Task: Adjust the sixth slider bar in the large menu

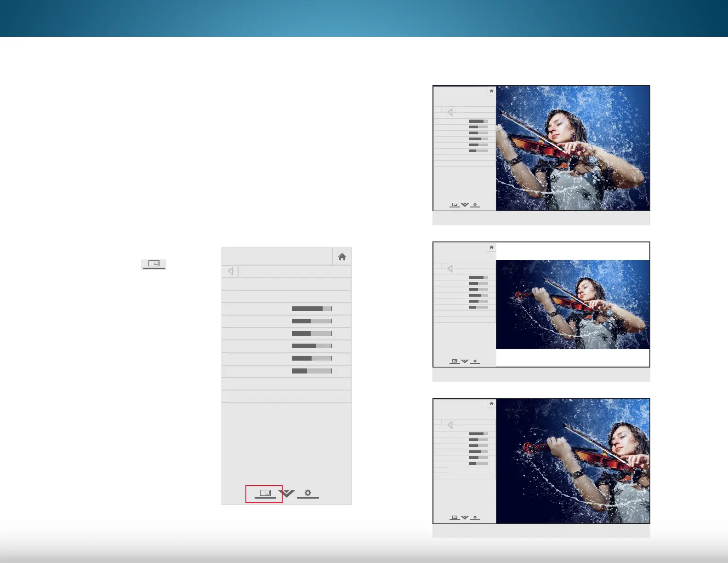Action: [x=312, y=371]
